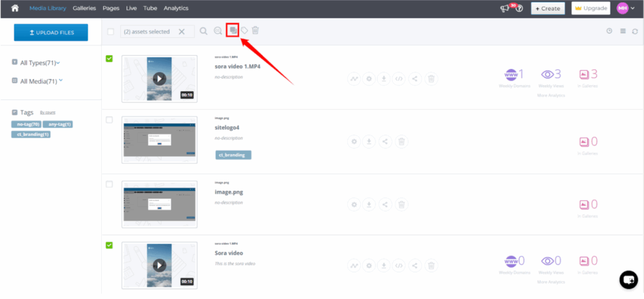Click the Create button

[x=547, y=8]
